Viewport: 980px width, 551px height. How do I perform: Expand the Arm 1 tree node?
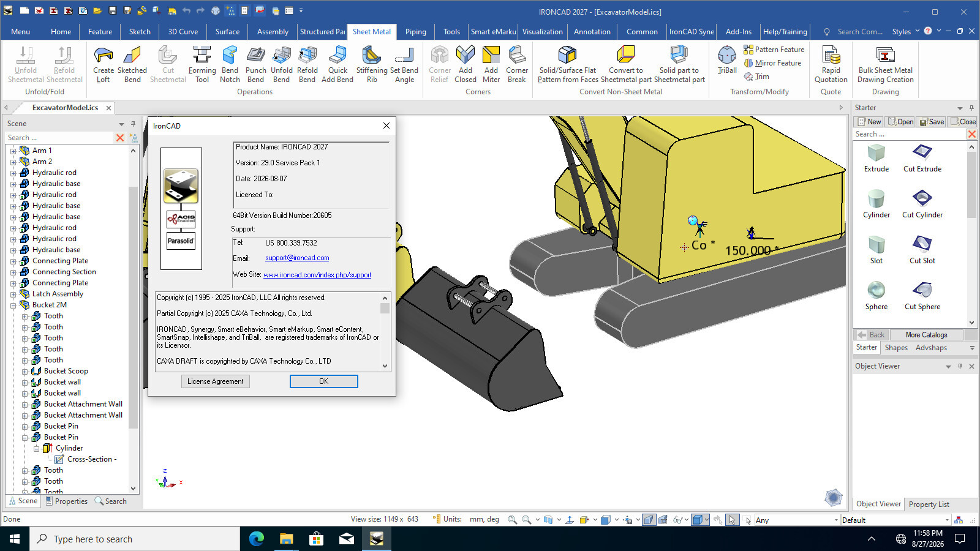pyautogui.click(x=13, y=151)
